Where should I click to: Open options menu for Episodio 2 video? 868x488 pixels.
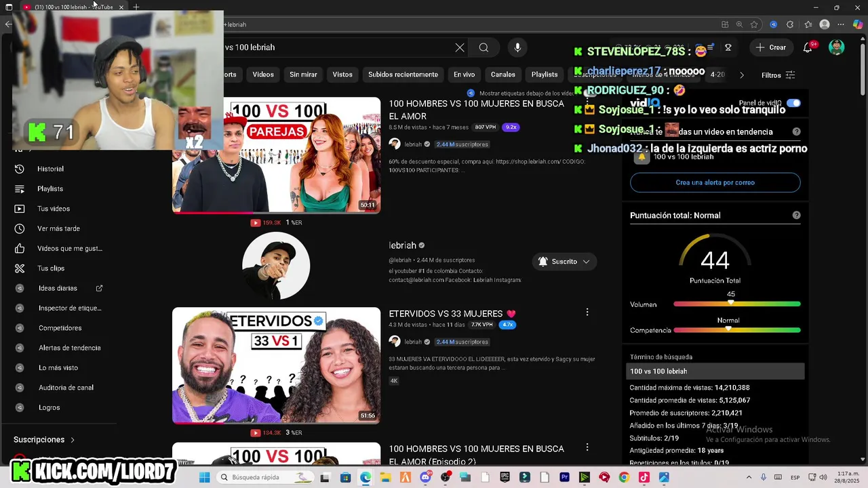pos(587,447)
